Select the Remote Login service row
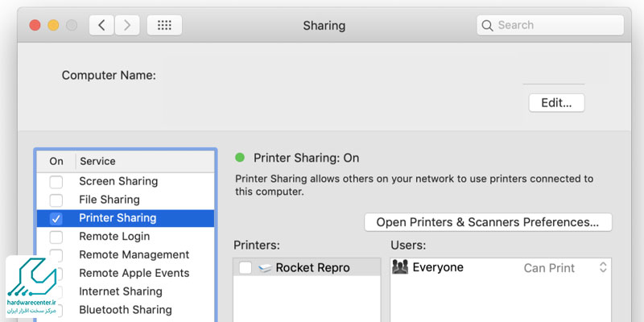Screen dimensions: 644x322 [x=126, y=237]
